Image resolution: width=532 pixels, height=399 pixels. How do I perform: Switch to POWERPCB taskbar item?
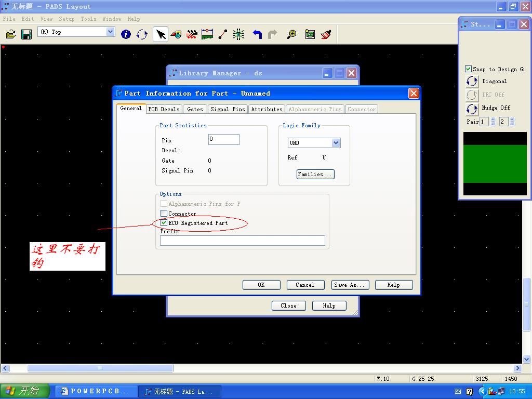click(96, 391)
